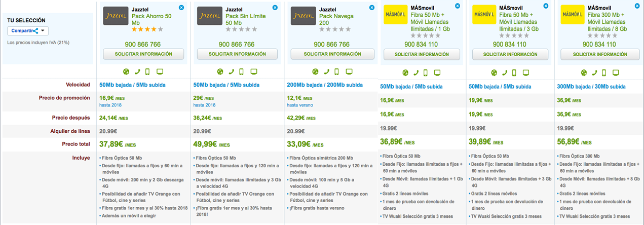
Task: Click the mobile icon under MÁSmovil 8 Gb plan
Action: coord(604,73)
